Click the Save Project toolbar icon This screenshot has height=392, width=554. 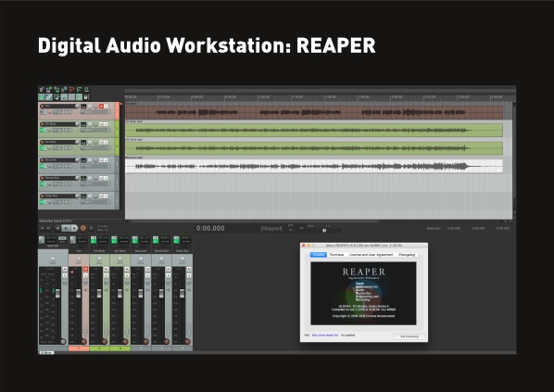click(57, 90)
